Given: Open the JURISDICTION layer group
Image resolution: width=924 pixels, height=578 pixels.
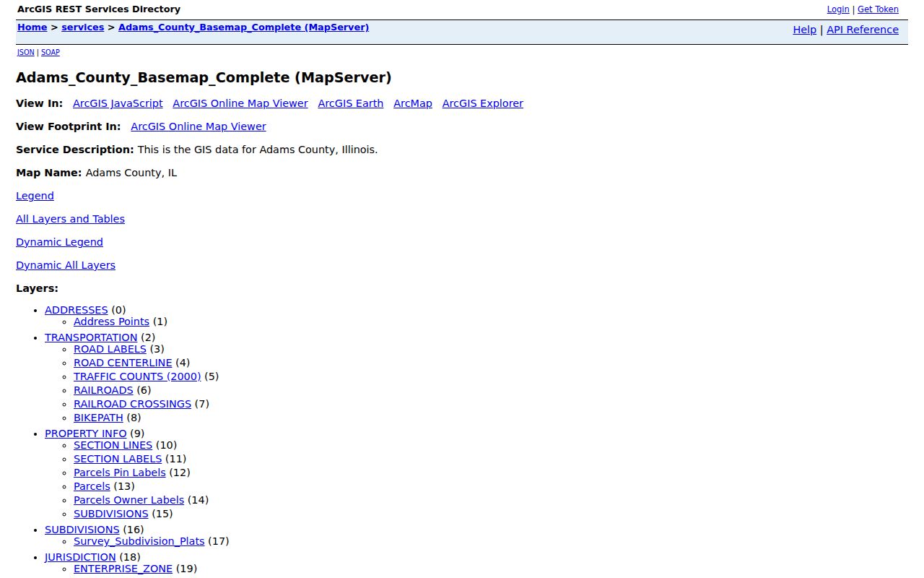Looking at the screenshot, I should click(80, 557).
